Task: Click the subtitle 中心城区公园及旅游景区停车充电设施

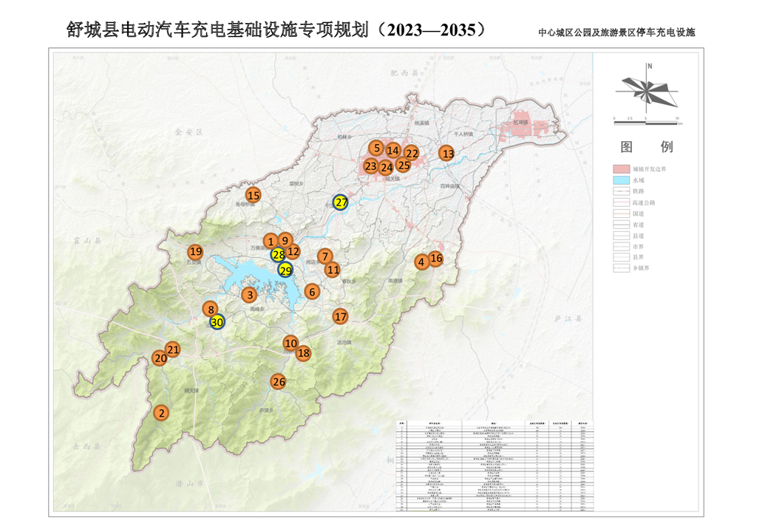Action: (616, 33)
